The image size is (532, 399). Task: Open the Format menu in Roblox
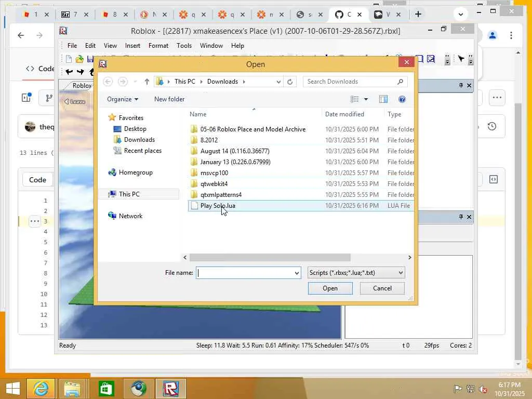(158, 46)
